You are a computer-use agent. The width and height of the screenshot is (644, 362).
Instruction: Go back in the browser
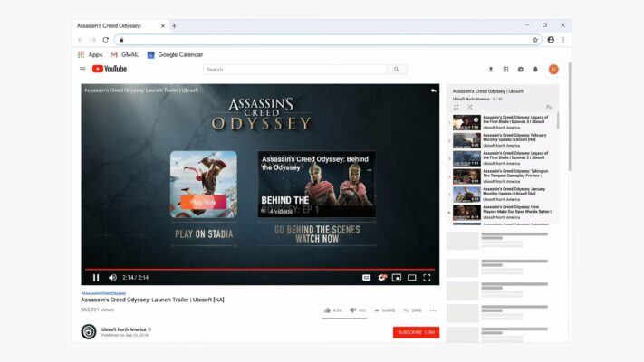click(81, 40)
